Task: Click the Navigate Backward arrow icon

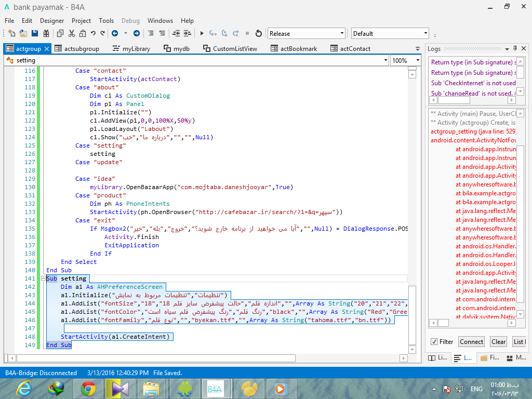Action: (x=115, y=33)
